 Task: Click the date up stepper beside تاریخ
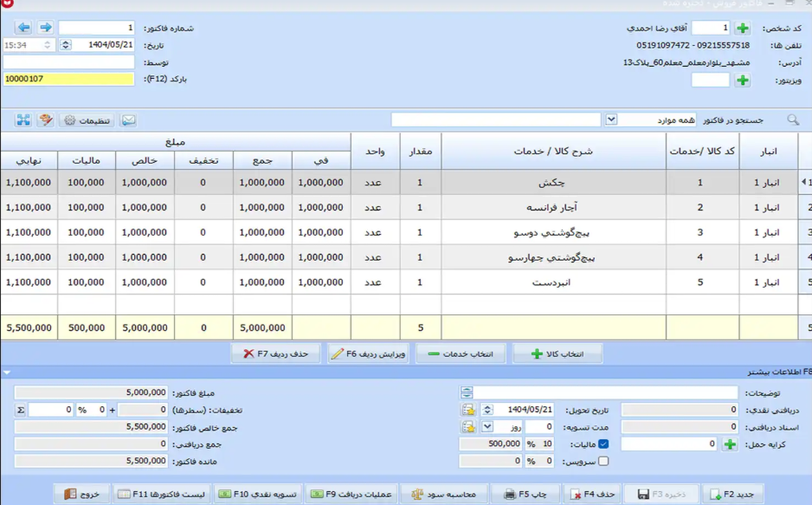tap(65, 42)
